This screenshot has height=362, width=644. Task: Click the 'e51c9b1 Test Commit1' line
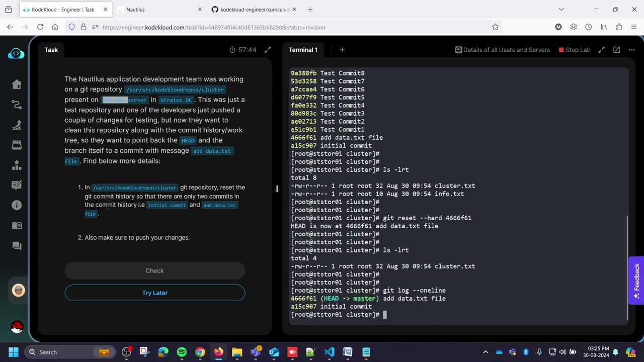click(x=328, y=130)
